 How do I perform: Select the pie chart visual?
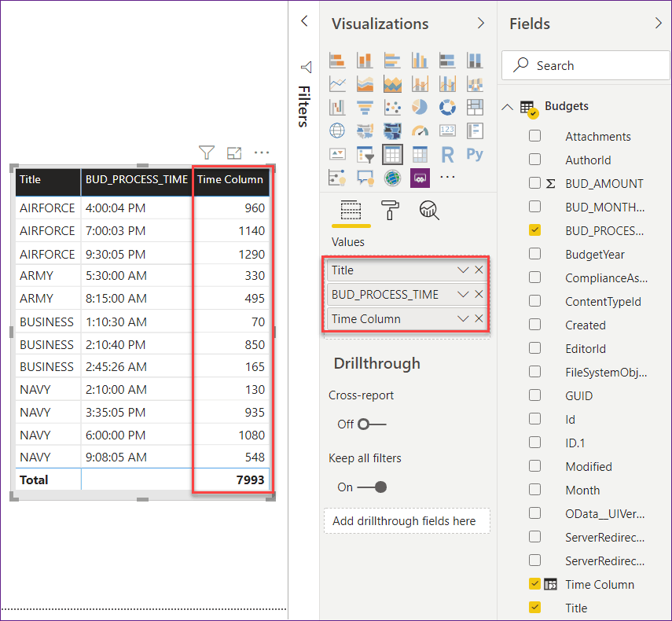pos(420,107)
